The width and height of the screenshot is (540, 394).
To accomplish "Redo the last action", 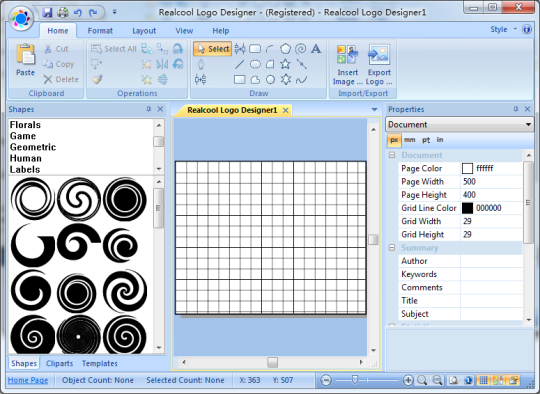I will click(x=93, y=13).
